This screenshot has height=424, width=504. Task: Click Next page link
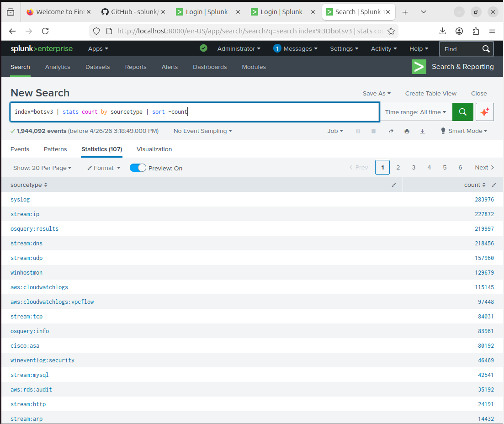click(x=484, y=168)
